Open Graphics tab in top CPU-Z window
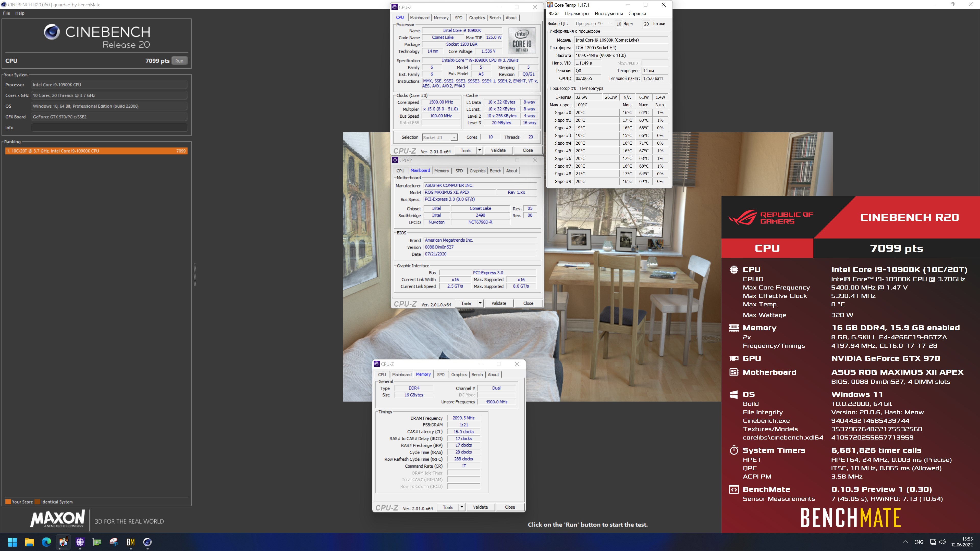Viewport: 980px width, 551px height. [x=477, y=18]
